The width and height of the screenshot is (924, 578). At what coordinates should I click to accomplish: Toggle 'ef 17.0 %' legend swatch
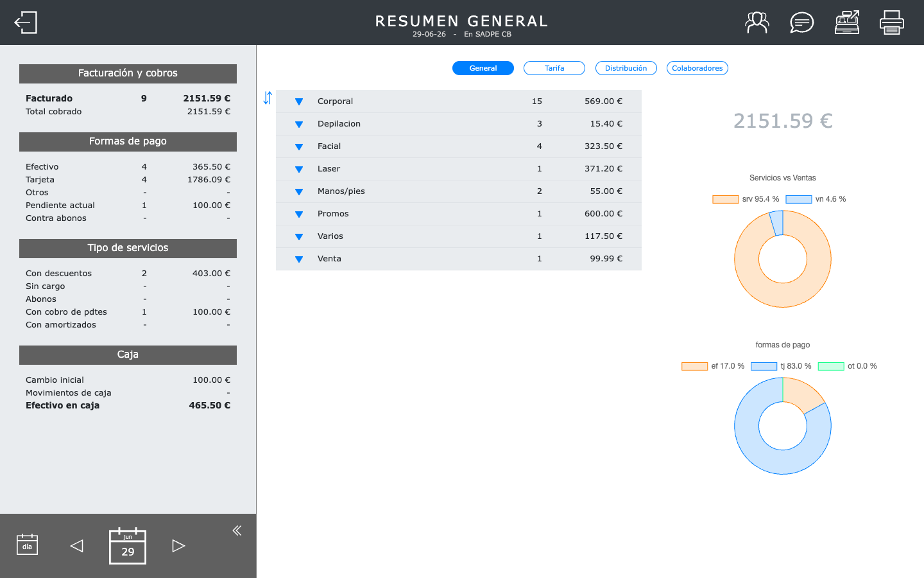(695, 366)
